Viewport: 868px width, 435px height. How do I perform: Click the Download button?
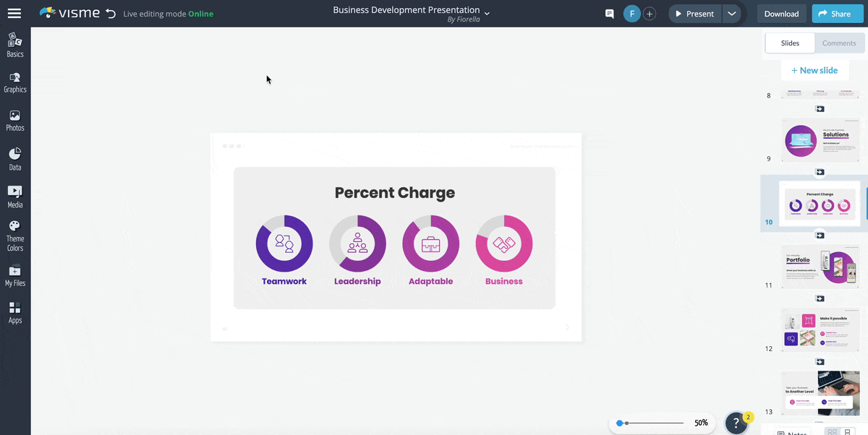click(781, 14)
